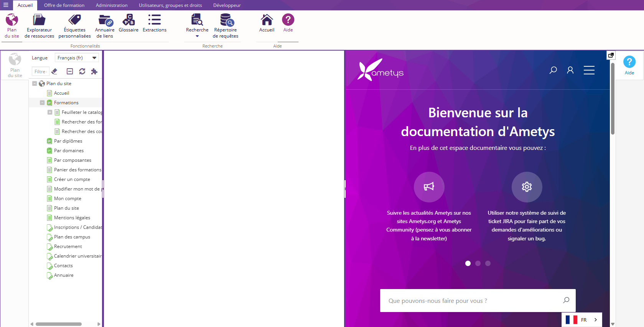
Task: Open Explorateur de ressources tool
Action: pos(39,26)
